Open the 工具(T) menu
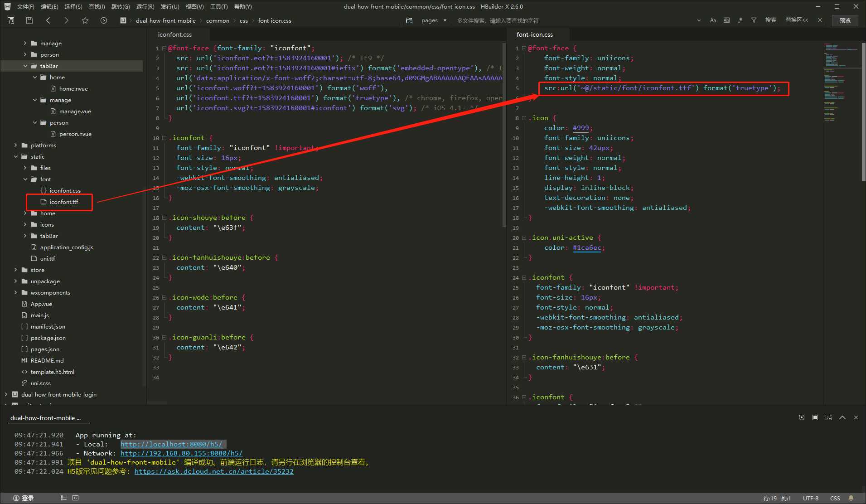Screen dimensions: 866x504 218,6
